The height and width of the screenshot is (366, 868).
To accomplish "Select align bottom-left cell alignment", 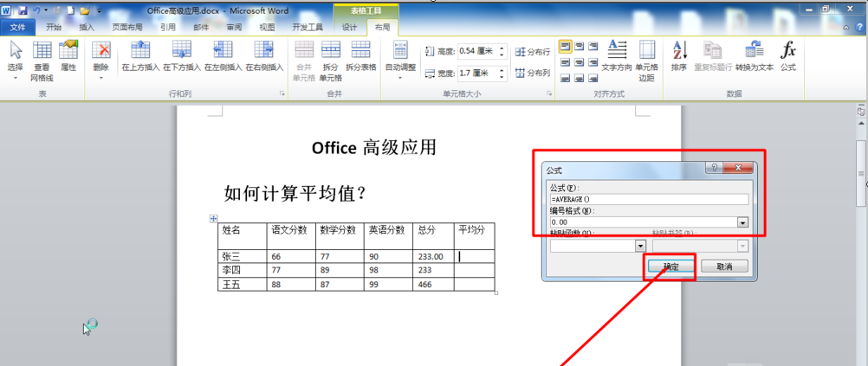I will tap(565, 77).
